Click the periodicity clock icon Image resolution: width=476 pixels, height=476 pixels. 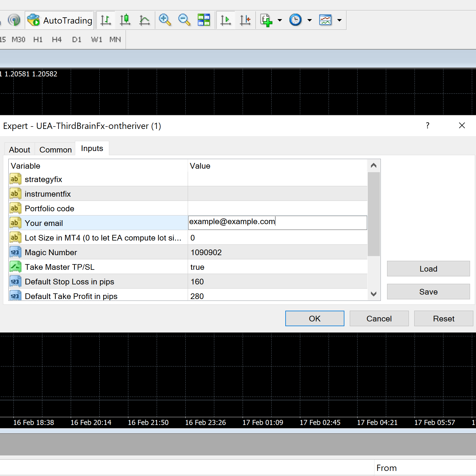tap(295, 20)
